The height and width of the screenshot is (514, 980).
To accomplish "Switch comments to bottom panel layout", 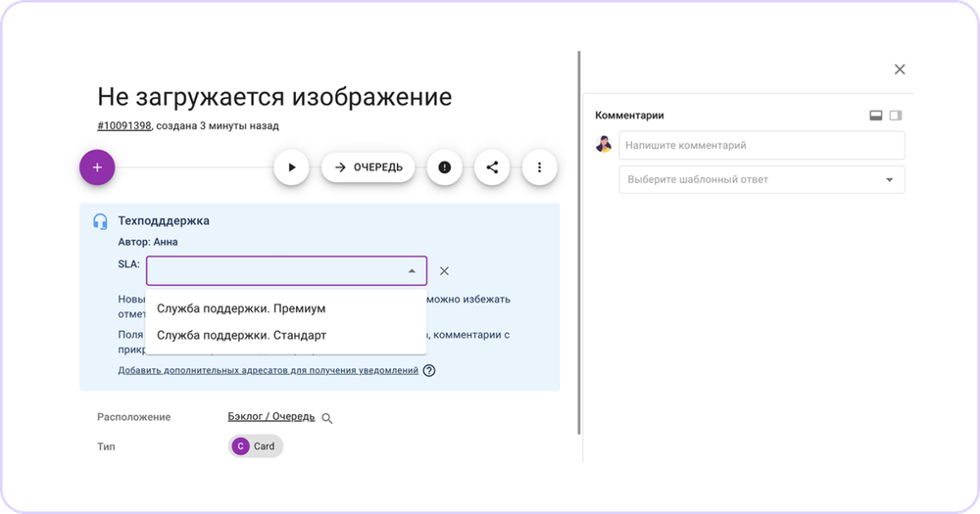I will click(875, 116).
